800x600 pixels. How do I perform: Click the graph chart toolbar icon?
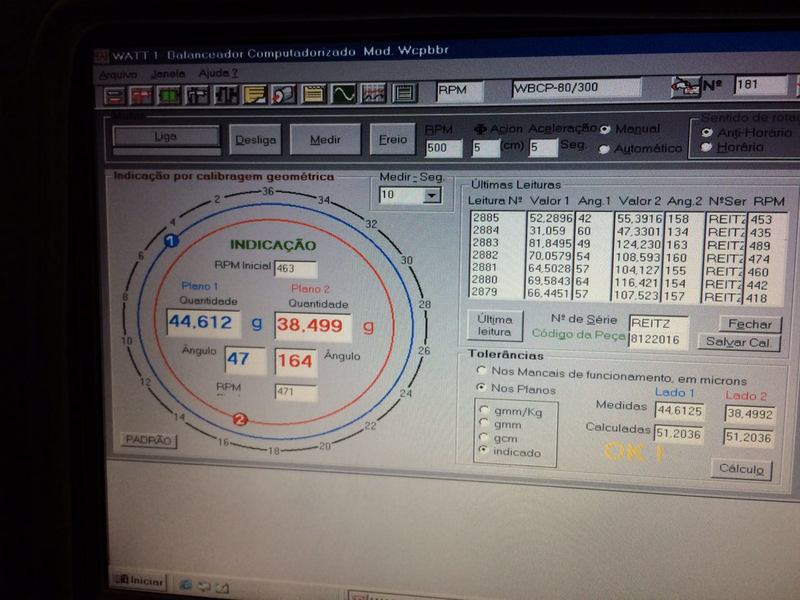pyautogui.click(x=373, y=95)
